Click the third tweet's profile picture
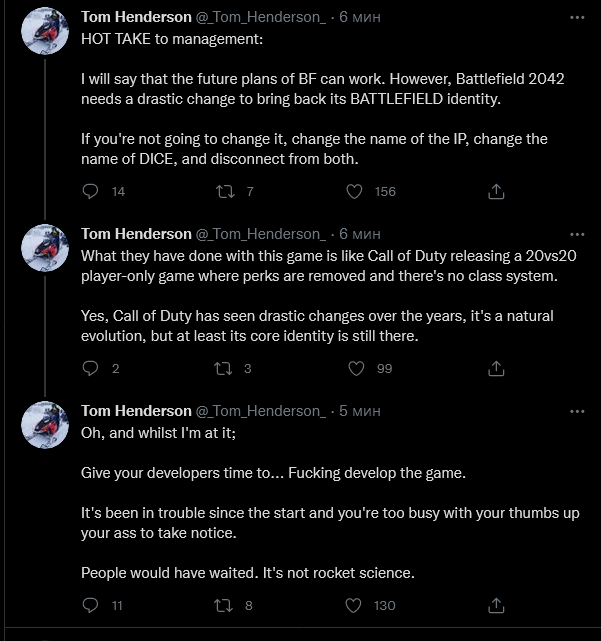 coord(44,426)
